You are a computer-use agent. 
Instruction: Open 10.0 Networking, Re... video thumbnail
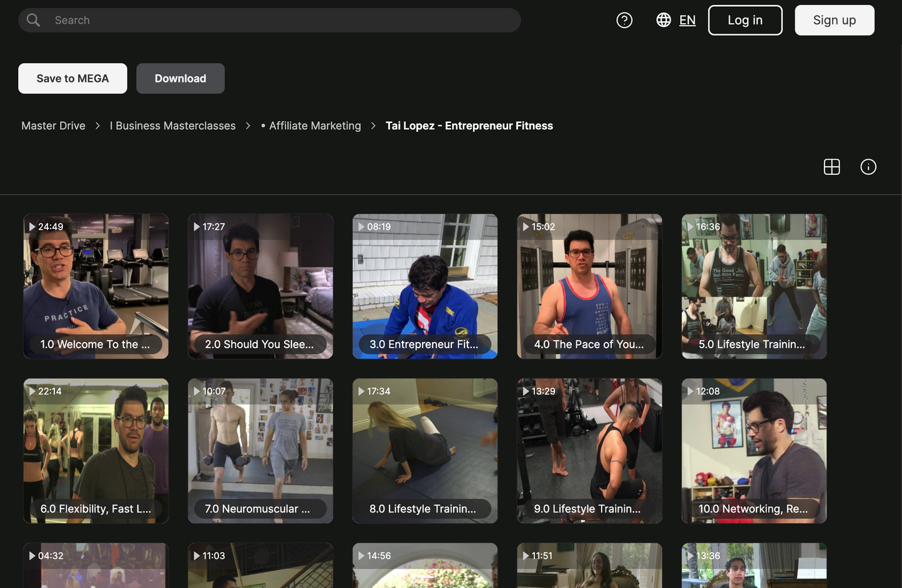(x=754, y=451)
